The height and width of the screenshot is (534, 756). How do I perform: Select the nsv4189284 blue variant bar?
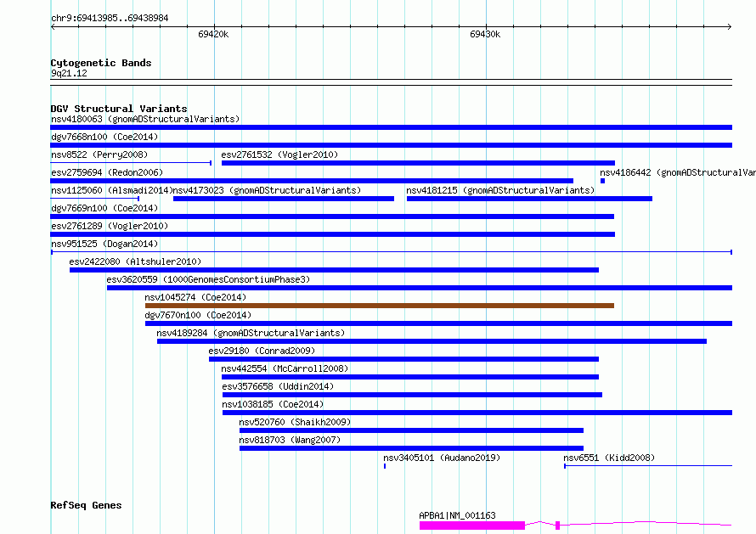coord(432,341)
